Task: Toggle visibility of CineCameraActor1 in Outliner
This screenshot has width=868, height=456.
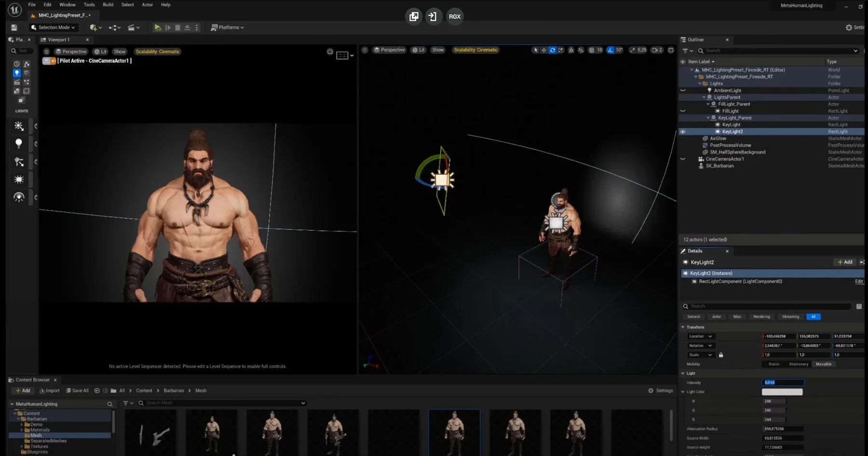Action: coord(682,159)
